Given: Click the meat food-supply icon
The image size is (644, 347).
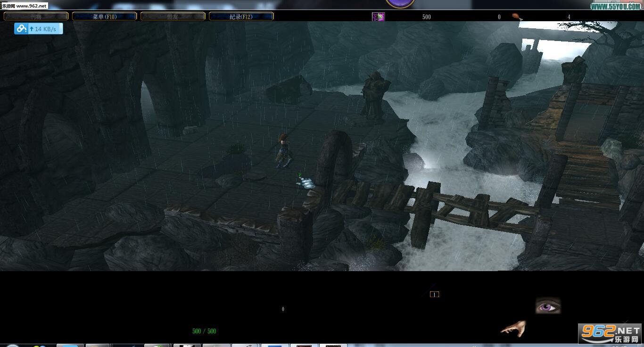Looking at the screenshot, I should 517,17.
